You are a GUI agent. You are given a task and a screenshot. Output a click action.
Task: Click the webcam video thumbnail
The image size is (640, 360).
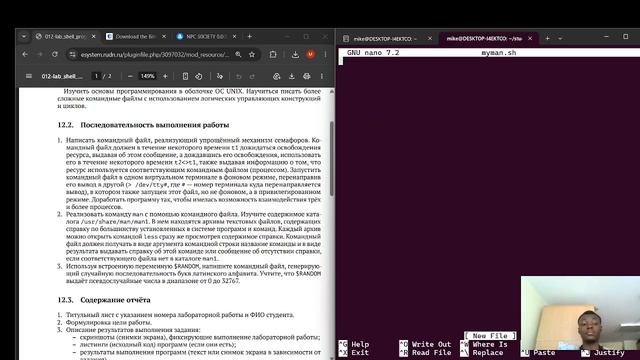(x=580, y=313)
